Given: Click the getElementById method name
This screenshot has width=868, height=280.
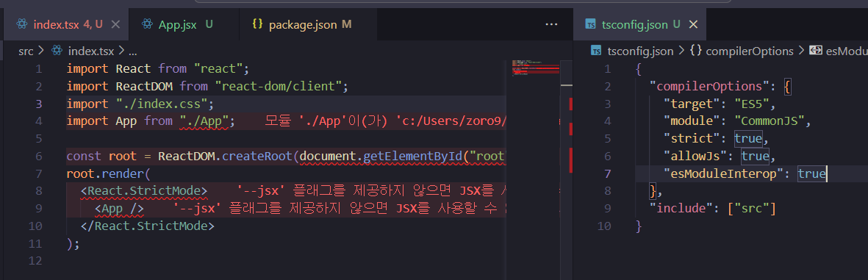Looking at the screenshot, I should tap(412, 156).
